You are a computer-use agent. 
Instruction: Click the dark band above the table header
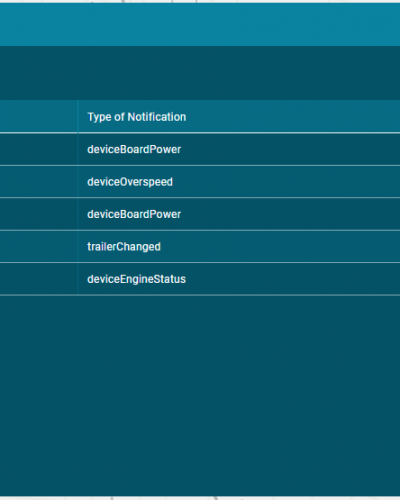200,73
